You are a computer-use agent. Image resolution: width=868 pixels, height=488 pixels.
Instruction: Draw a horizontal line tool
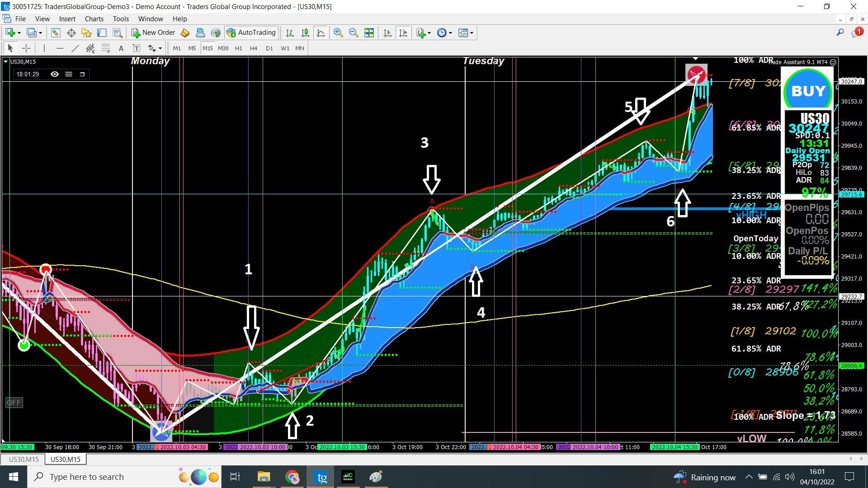coord(60,48)
